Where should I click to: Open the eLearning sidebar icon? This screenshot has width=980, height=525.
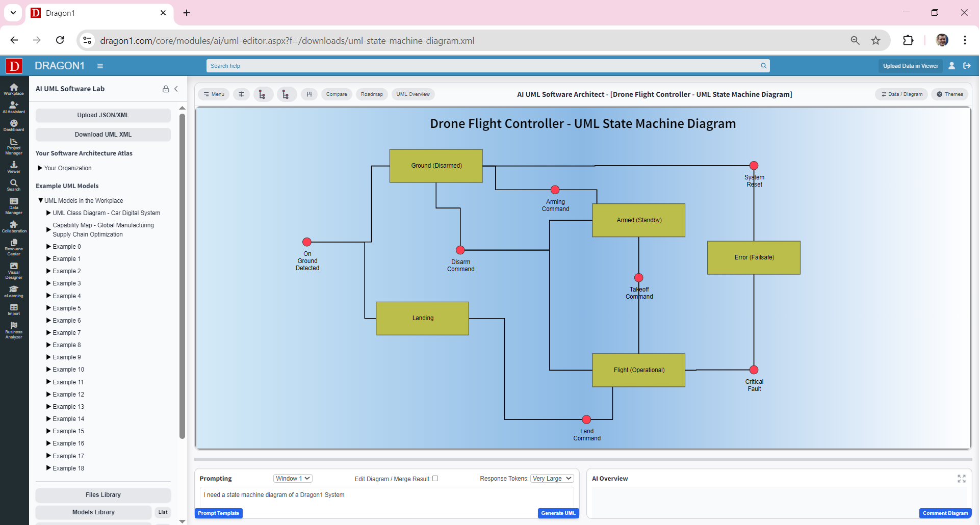click(14, 290)
